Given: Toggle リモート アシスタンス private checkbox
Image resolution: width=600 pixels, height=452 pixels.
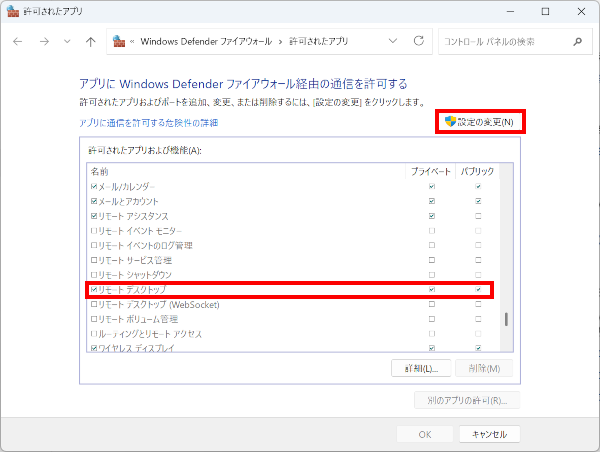Looking at the screenshot, I should (432, 216).
